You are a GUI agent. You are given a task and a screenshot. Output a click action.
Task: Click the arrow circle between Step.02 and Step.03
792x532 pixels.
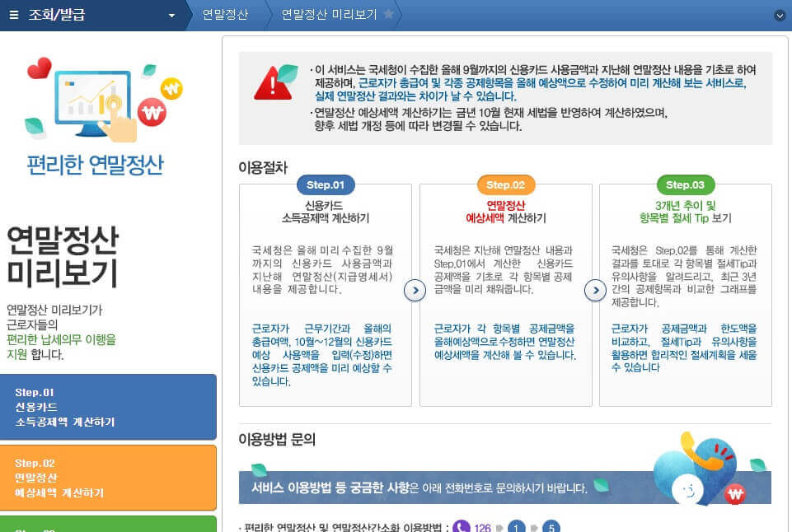(x=595, y=291)
